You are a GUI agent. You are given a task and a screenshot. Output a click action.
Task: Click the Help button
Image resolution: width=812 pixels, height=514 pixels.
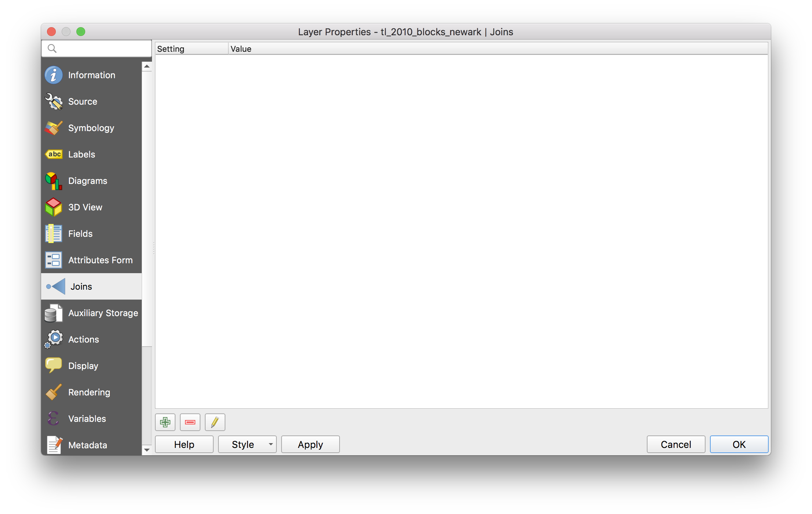(184, 445)
